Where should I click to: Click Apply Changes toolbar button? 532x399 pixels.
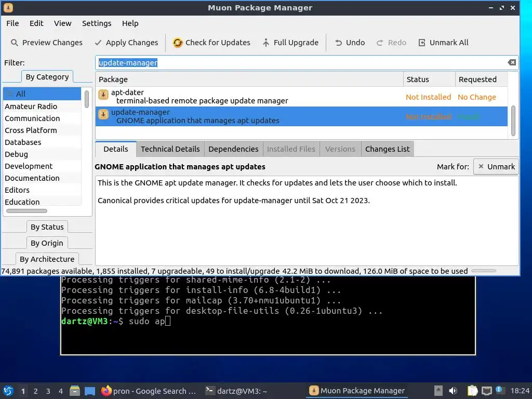(x=127, y=43)
